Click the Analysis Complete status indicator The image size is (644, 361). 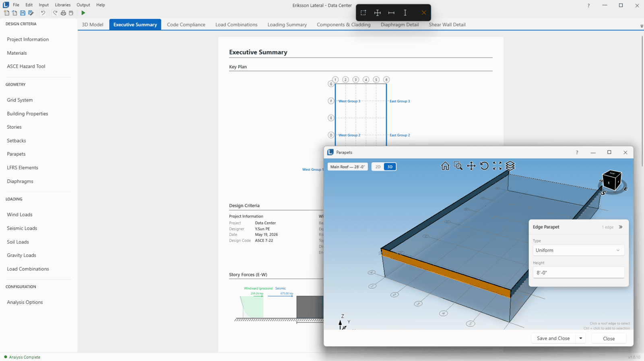(22, 357)
